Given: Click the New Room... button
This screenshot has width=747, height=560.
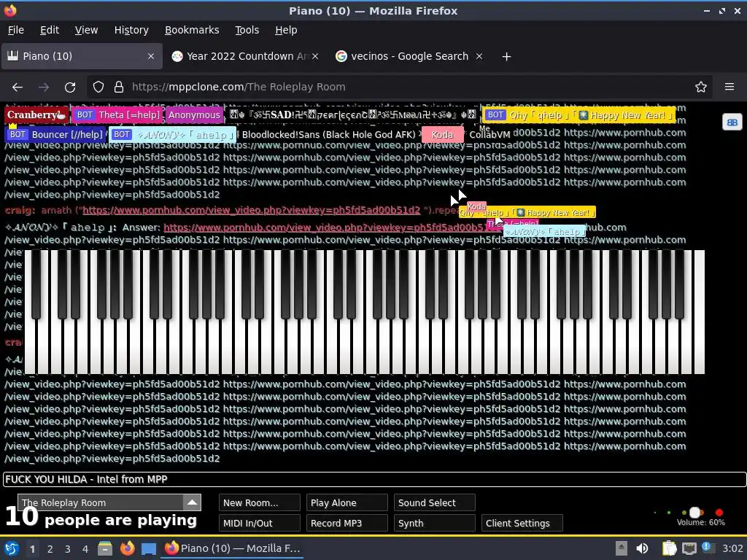Looking at the screenshot, I should (260, 503).
